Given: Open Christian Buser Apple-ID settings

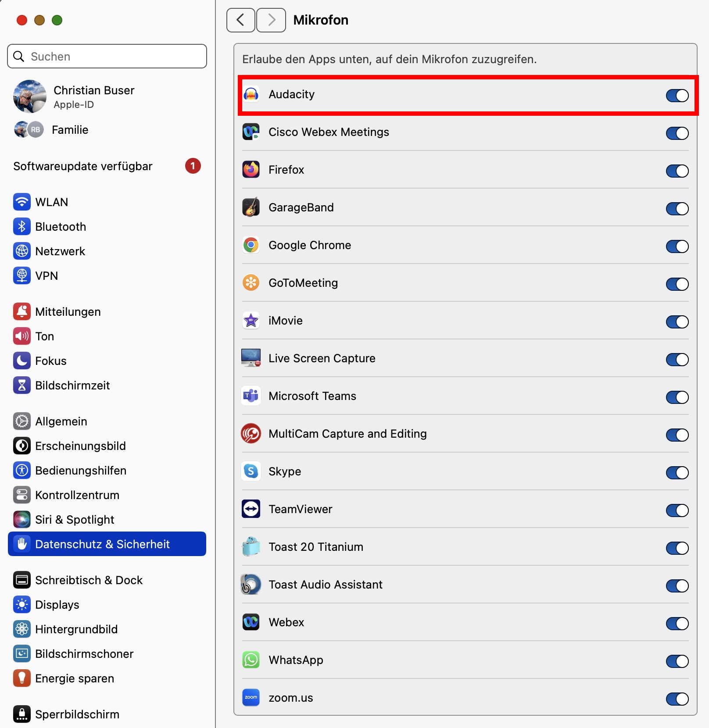Looking at the screenshot, I should click(107, 97).
